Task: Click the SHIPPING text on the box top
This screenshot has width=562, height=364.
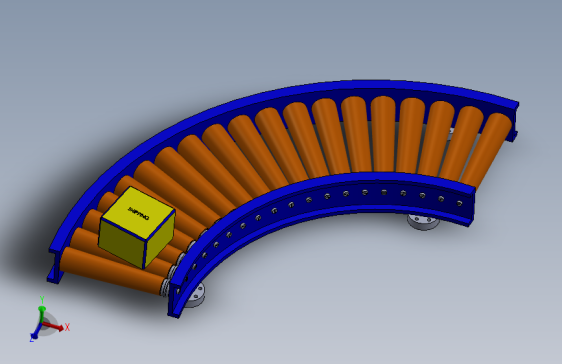Action: (x=138, y=214)
